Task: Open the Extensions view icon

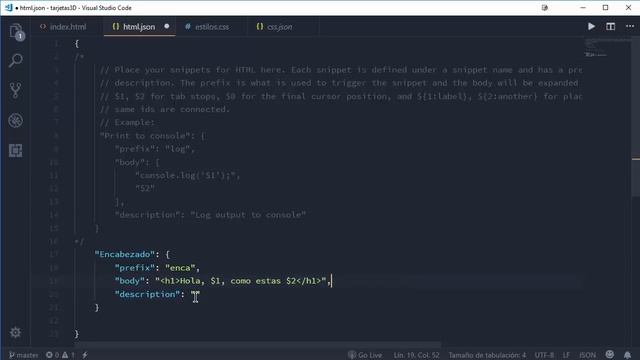Action: click(16, 151)
